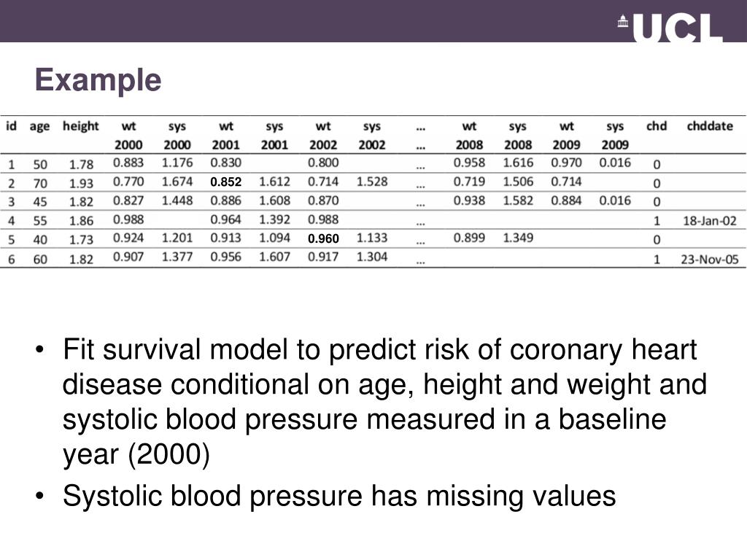The image size is (747, 560).
Task: Select the bold 0.852 cell value
Action: 226,182
